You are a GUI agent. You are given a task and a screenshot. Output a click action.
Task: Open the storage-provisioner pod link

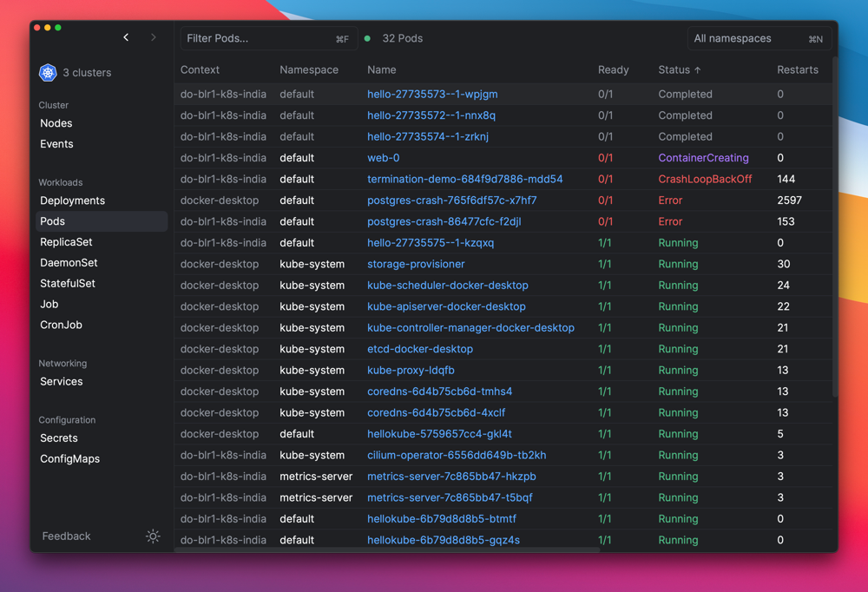(x=416, y=264)
